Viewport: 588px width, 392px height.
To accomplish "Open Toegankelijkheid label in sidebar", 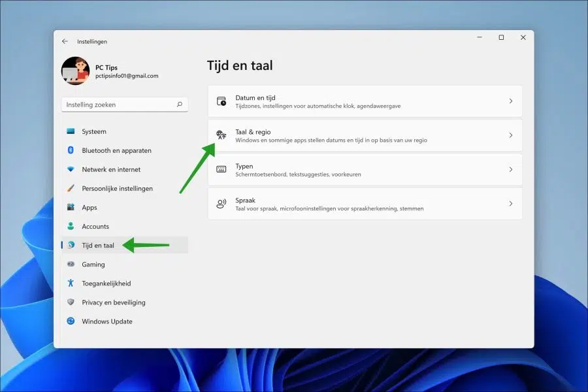I will [x=106, y=284].
